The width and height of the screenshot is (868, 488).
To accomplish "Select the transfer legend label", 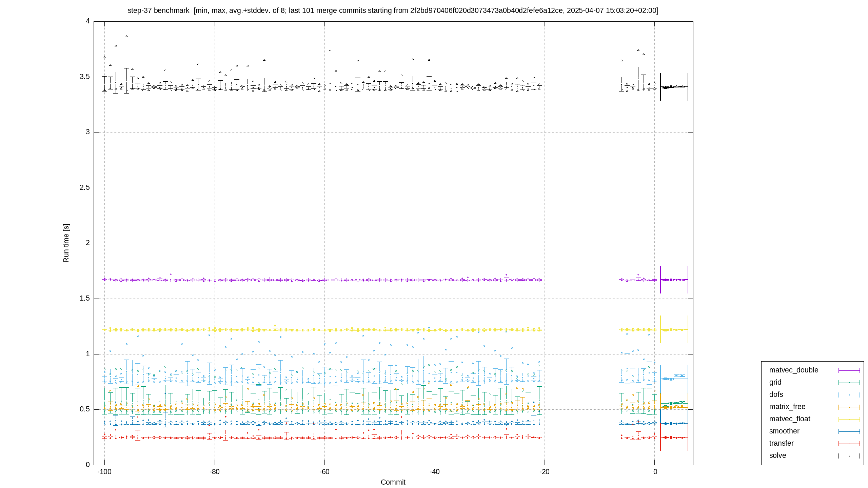I will [x=781, y=443].
